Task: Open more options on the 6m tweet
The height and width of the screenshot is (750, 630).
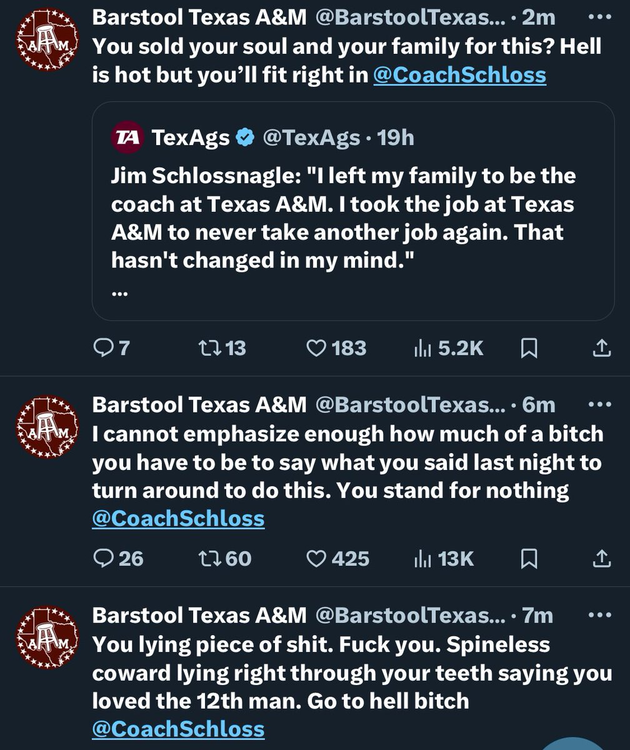Action: 599,404
